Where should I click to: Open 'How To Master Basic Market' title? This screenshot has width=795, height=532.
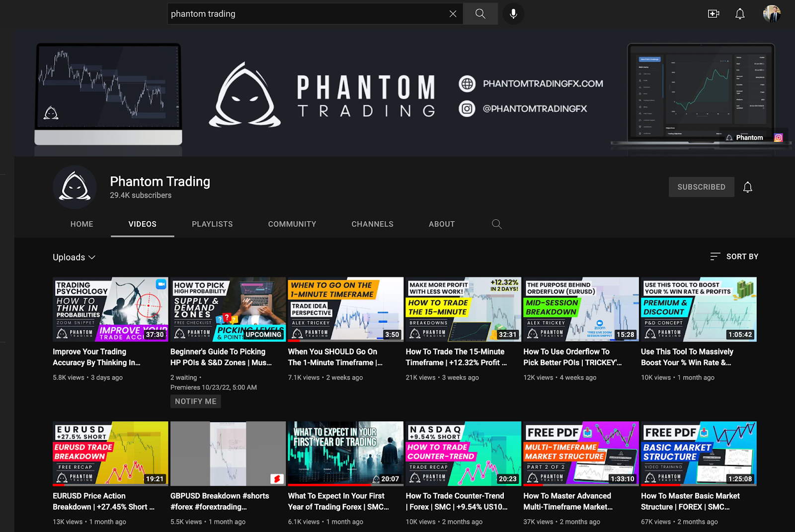[690, 501]
